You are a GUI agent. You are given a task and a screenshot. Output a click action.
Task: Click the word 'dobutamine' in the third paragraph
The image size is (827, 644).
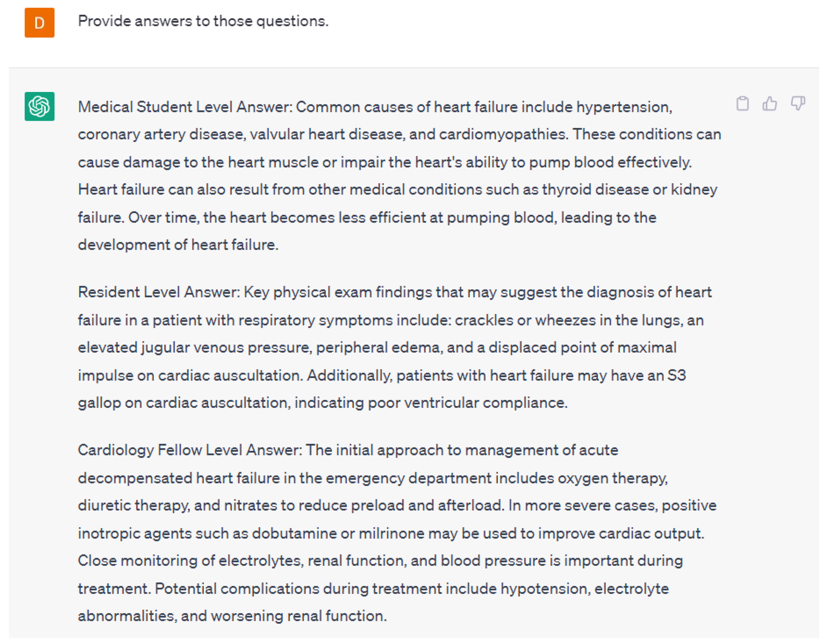coord(294,533)
